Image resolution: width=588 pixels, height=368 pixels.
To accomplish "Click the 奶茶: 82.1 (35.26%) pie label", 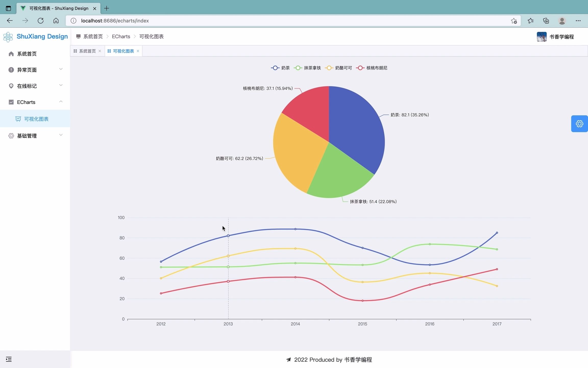I will click(x=410, y=115).
